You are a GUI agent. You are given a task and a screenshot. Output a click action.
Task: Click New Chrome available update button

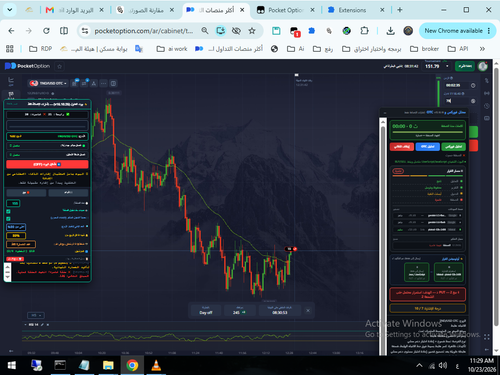pyautogui.click(x=456, y=31)
